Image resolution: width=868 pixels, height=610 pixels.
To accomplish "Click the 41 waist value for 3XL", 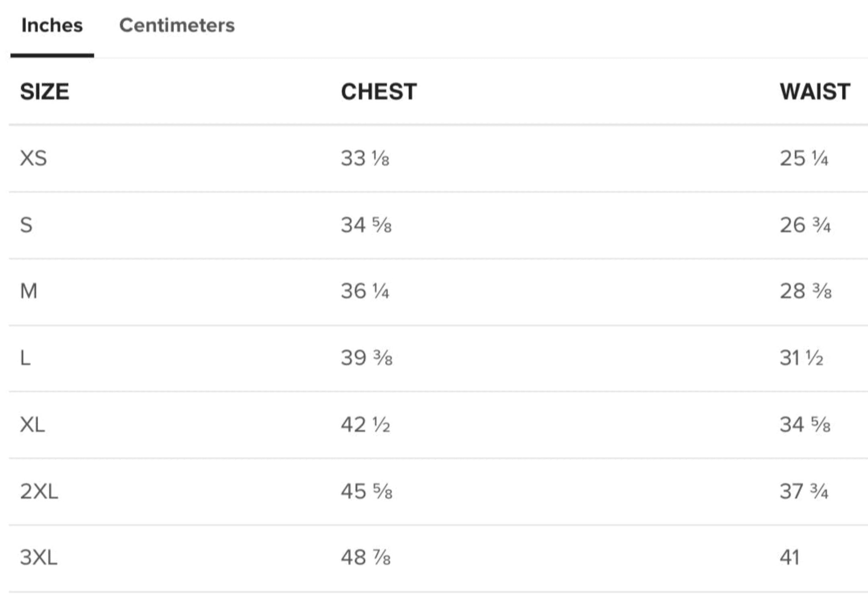I will [x=790, y=557].
